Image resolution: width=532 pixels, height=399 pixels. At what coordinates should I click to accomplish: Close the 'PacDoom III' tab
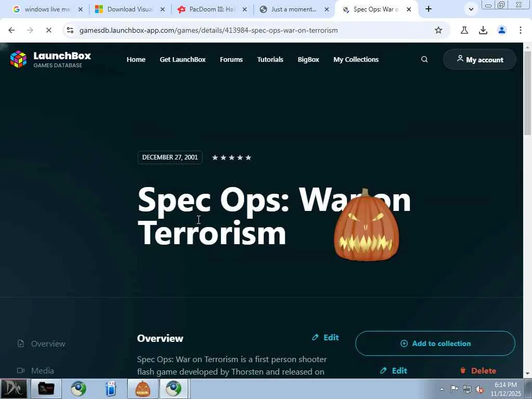(x=245, y=9)
